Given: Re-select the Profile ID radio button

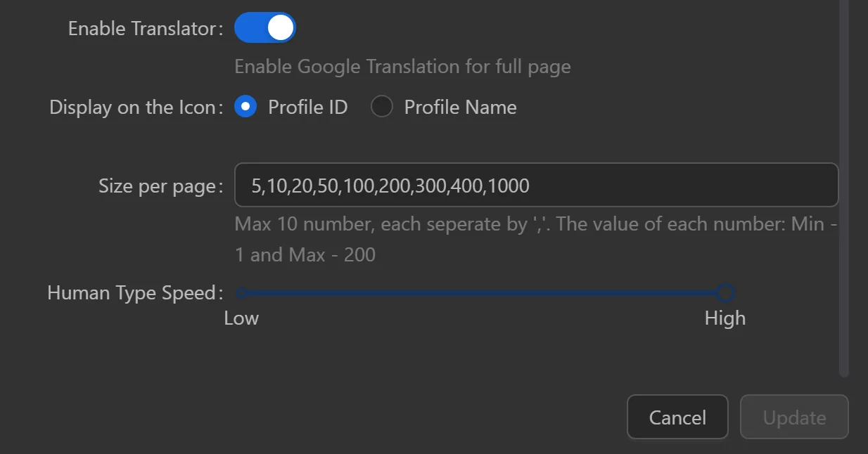Looking at the screenshot, I should point(246,106).
